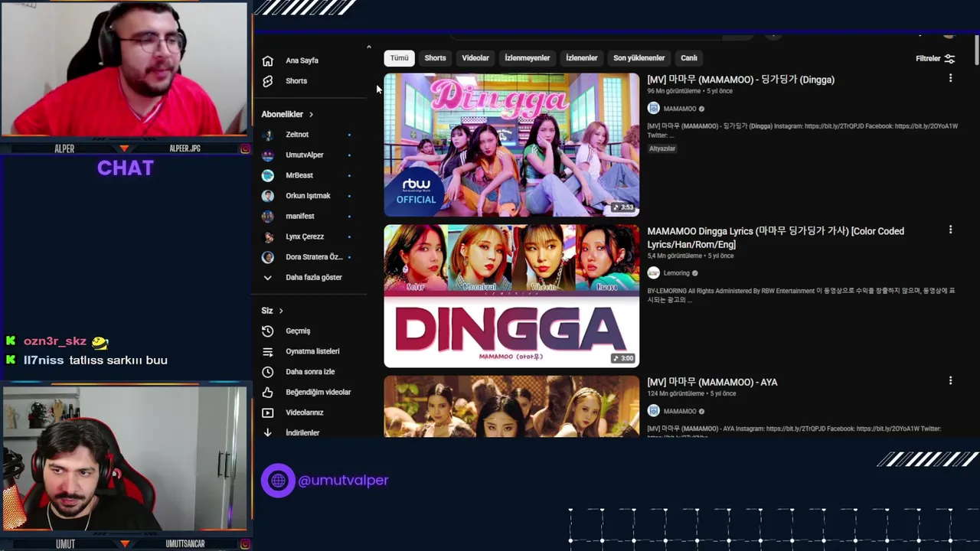The width and height of the screenshot is (980, 551).
Task: Click Altyazılar badge on Dingga MV
Action: coord(662,148)
